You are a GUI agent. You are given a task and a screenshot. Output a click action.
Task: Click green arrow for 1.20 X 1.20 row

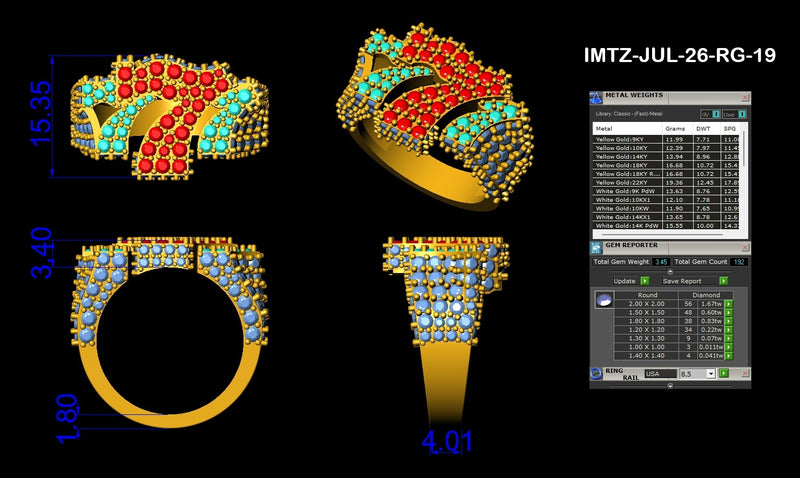pyautogui.click(x=729, y=330)
